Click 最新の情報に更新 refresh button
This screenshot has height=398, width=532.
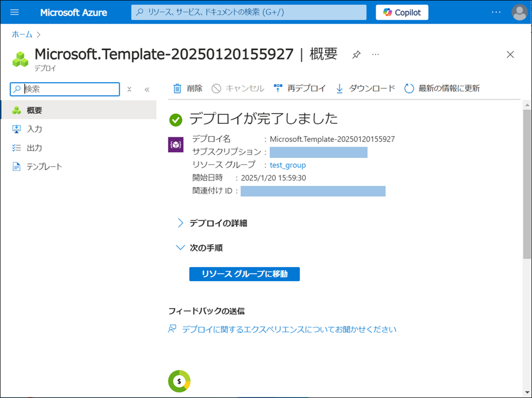pyautogui.click(x=442, y=88)
